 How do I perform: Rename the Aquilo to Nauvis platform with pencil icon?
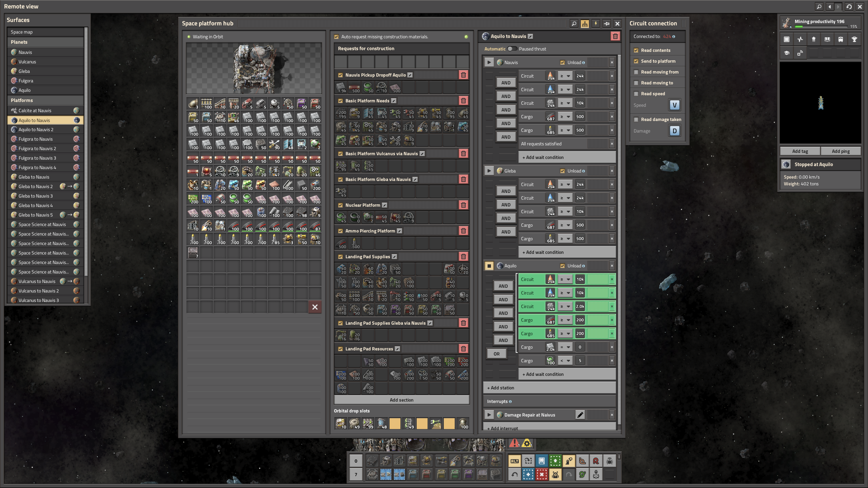click(530, 36)
